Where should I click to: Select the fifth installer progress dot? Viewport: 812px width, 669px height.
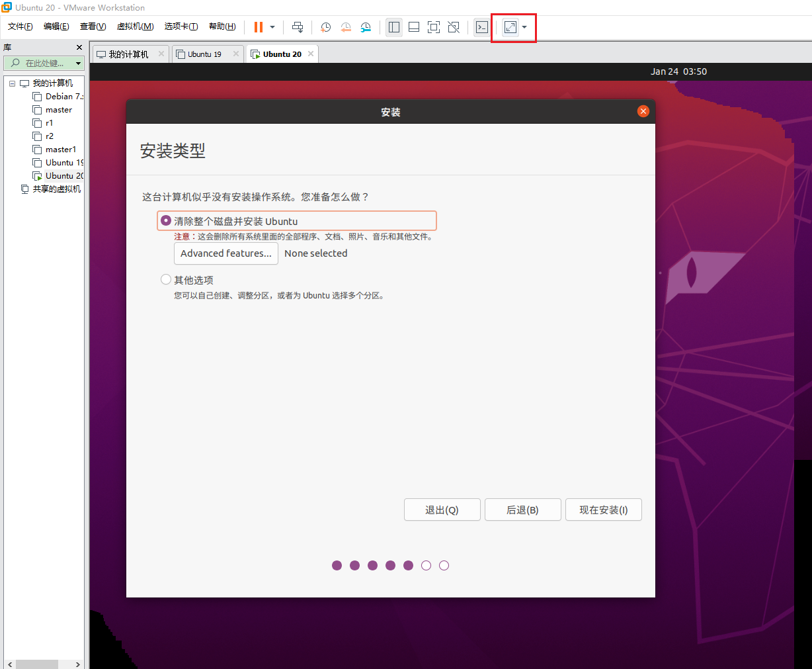408,565
